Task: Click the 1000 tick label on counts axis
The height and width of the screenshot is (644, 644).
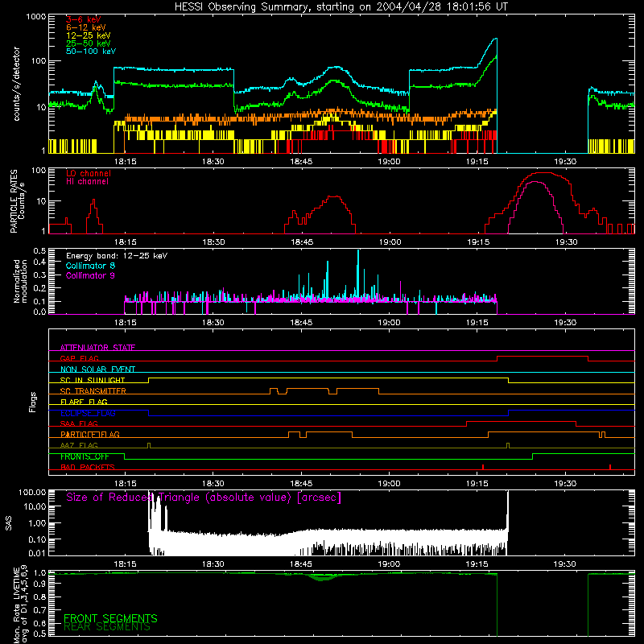Action: (x=36, y=17)
